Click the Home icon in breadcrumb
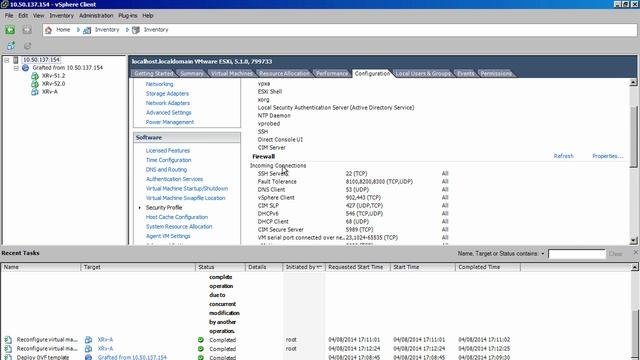The height and width of the screenshot is (360, 640). 49,30
